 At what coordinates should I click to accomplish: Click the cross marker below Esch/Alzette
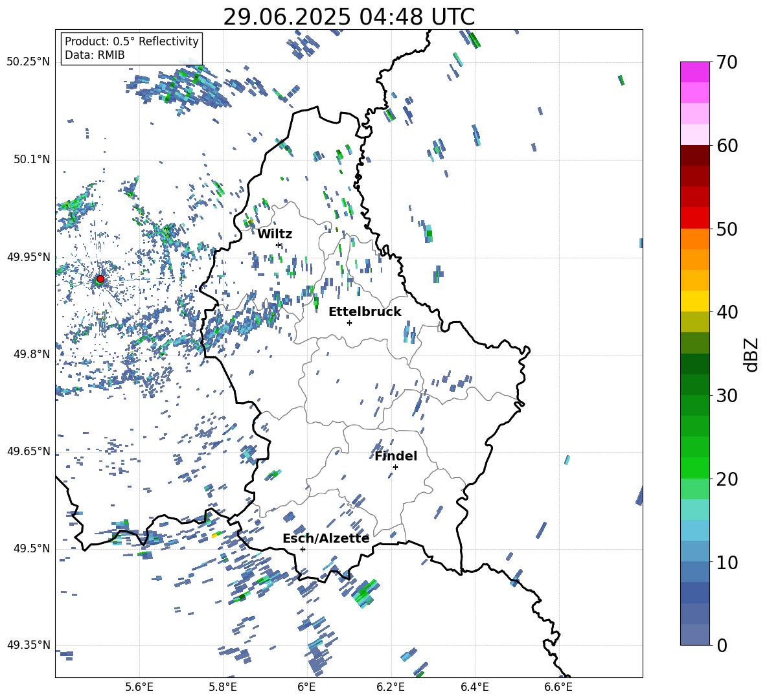coord(303,549)
